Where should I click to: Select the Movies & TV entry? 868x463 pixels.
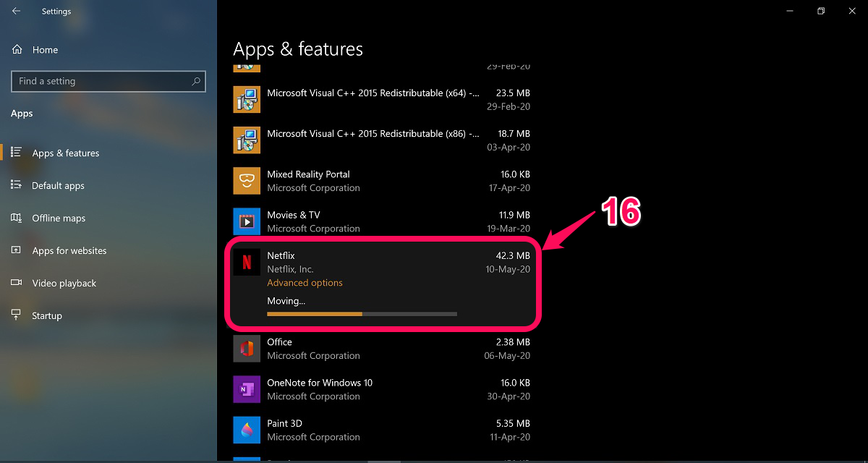[382, 221]
